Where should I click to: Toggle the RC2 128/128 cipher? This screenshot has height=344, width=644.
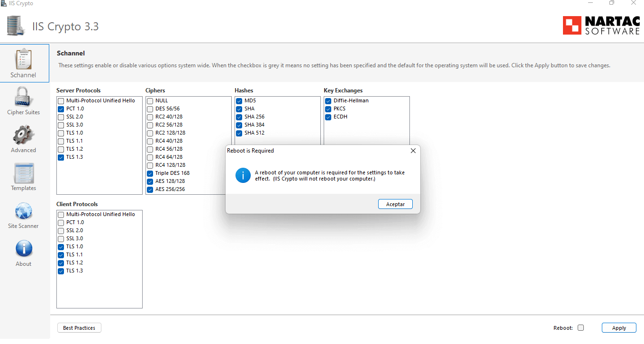[150, 133]
